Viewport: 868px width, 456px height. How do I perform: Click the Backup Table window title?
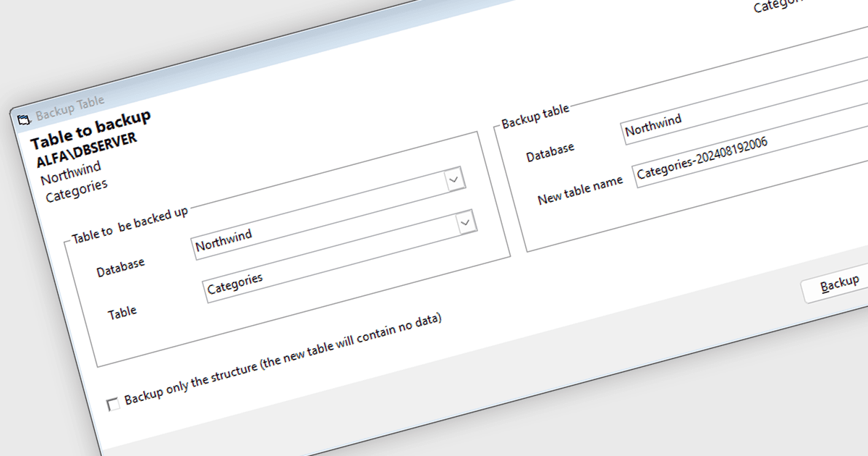coord(70,109)
